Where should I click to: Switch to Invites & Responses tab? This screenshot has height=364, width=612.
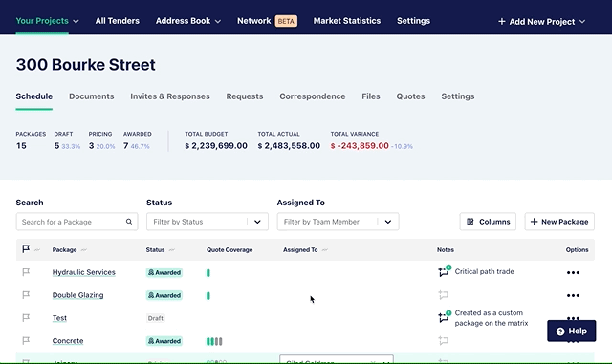coord(170,96)
